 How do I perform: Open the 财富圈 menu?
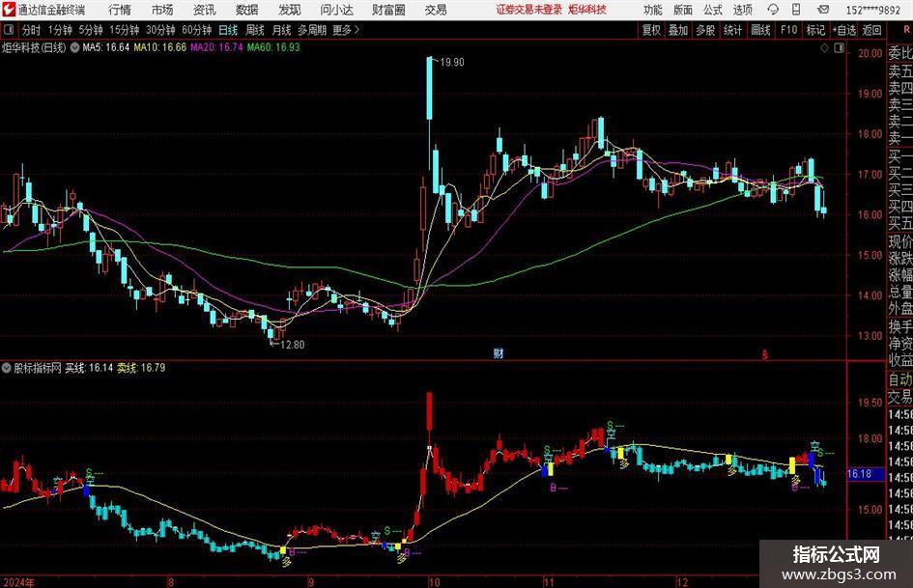(x=388, y=10)
